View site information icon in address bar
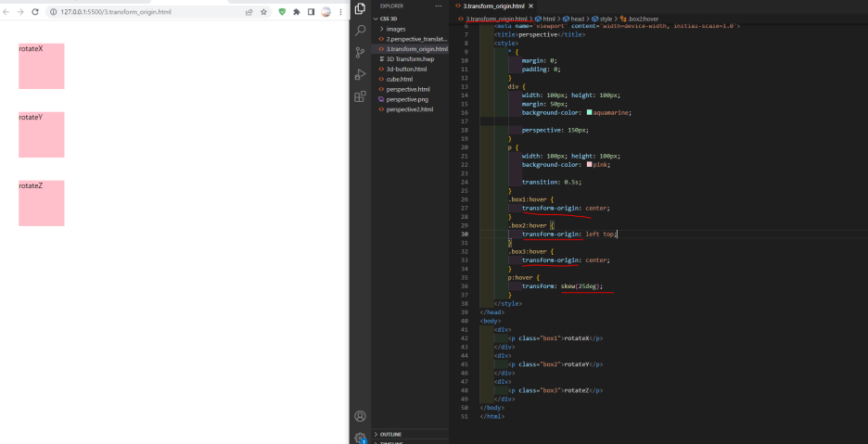Viewport: 868px width, 444px height. tap(54, 12)
